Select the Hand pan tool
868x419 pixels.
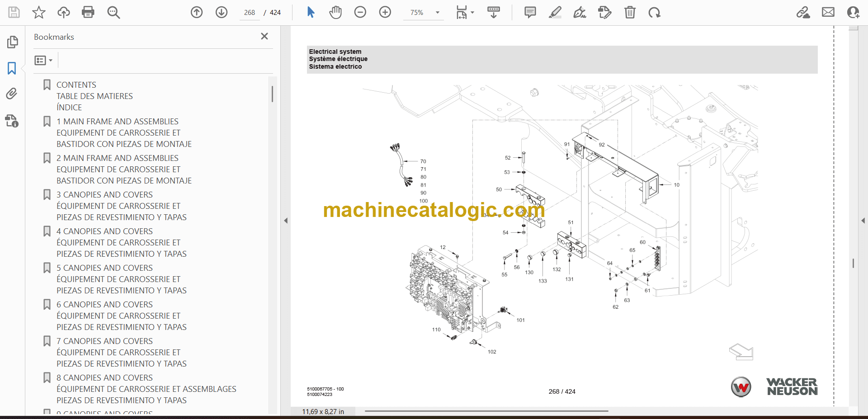point(335,12)
